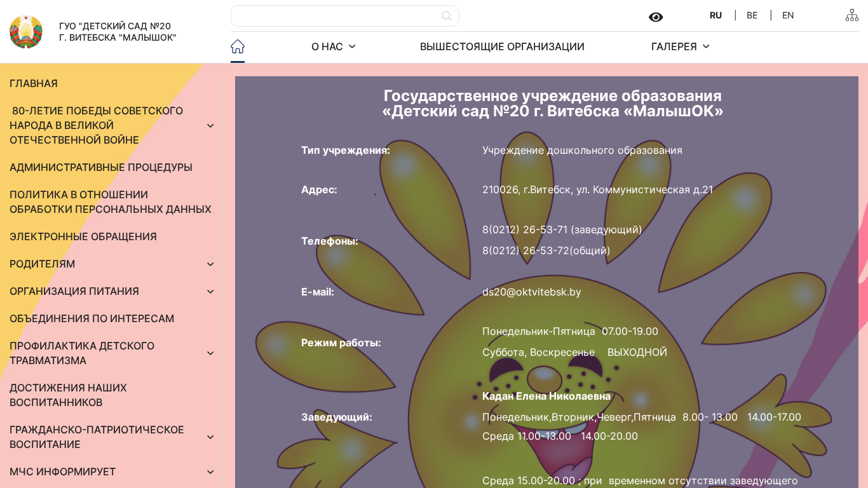Expand the chevron next to ГАЛЕРЕЯ
The image size is (868, 488).
tap(706, 46)
